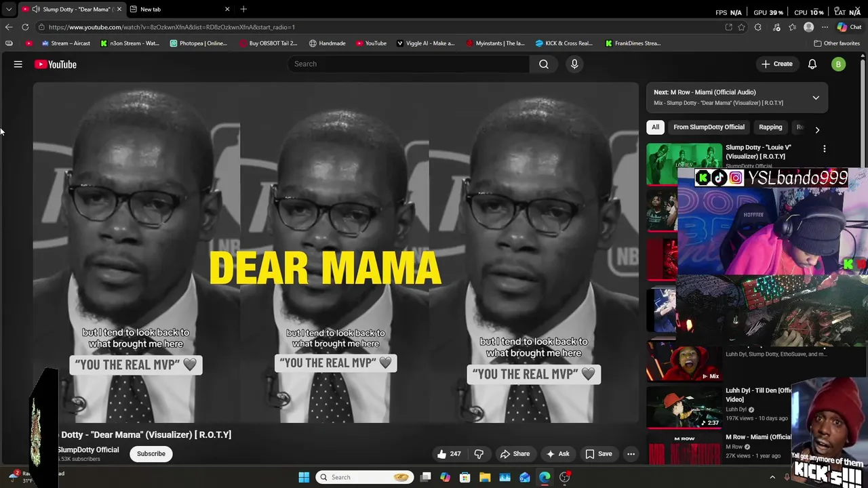The height and width of the screenshot is (488, 868).
Task: Open a new browser tab
Action: [x=243, y=9]
